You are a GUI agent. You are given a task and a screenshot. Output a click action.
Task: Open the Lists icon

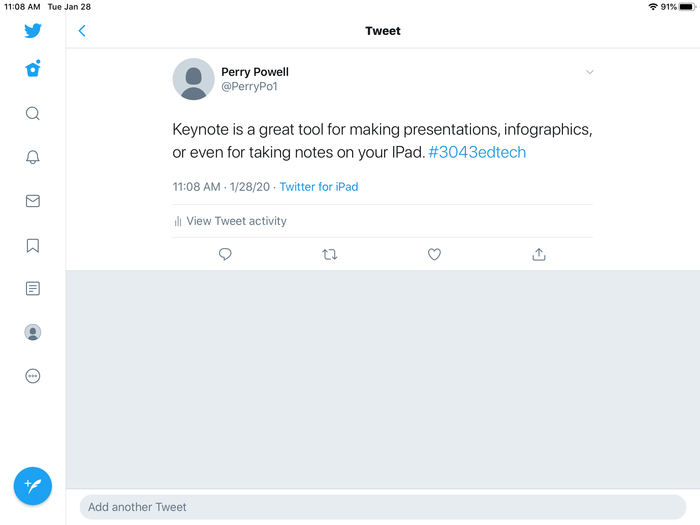(33, 289)
